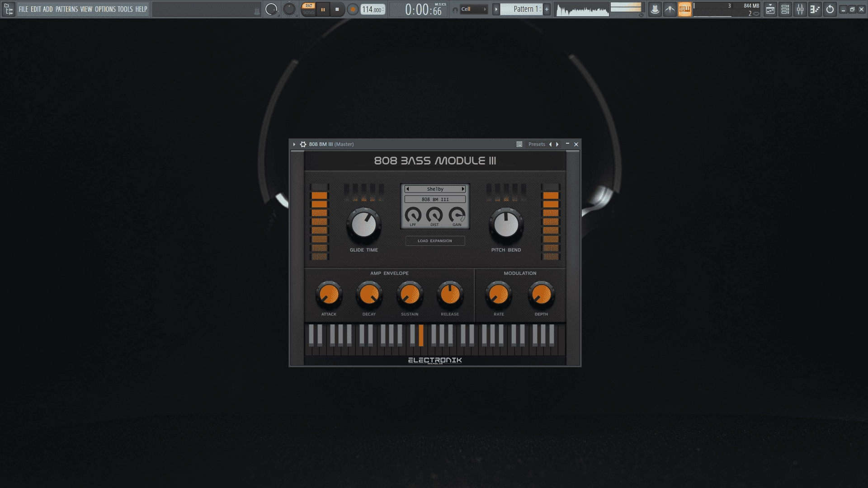Click the DECAY knob
The image size is (868, 488).
[x=369, y=295]
